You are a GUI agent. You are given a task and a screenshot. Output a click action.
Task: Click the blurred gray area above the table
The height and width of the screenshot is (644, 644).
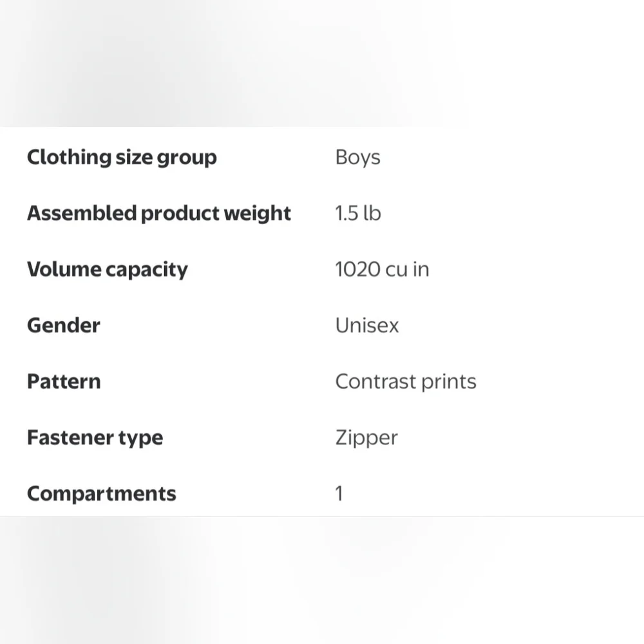coord(322,64)
